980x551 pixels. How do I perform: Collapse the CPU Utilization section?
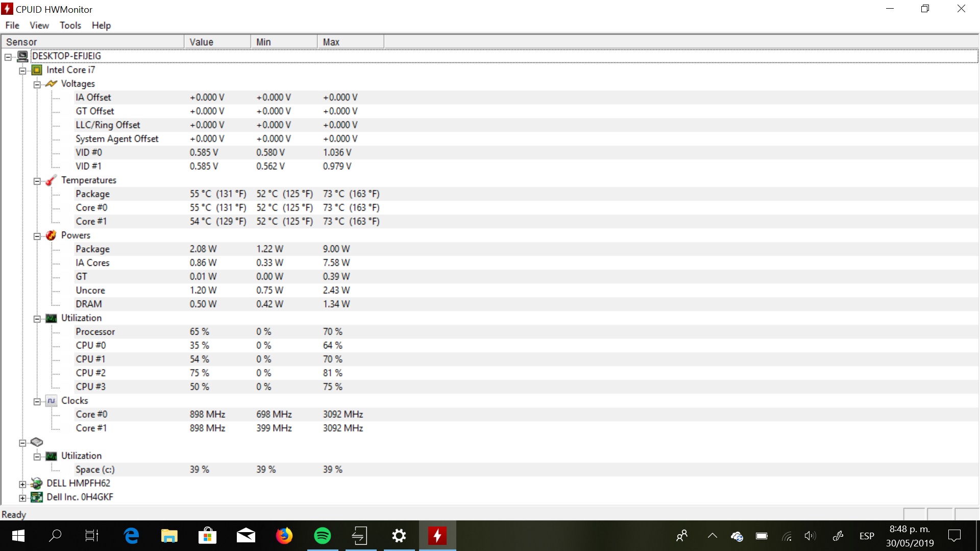37,319
